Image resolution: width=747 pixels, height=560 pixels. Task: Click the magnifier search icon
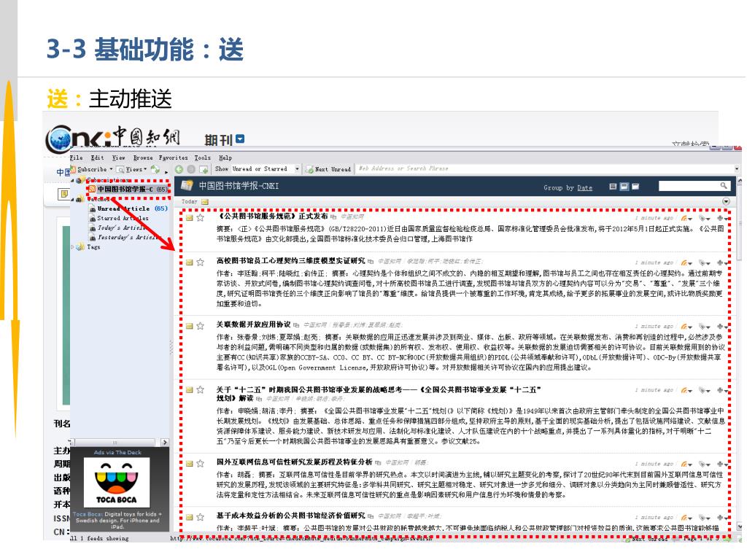click(724, 186)
